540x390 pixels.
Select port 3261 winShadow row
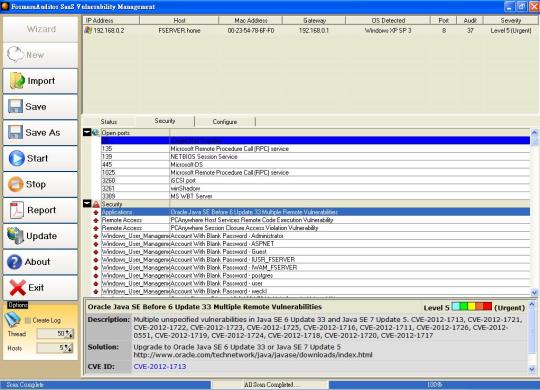(x=315, y=188)
